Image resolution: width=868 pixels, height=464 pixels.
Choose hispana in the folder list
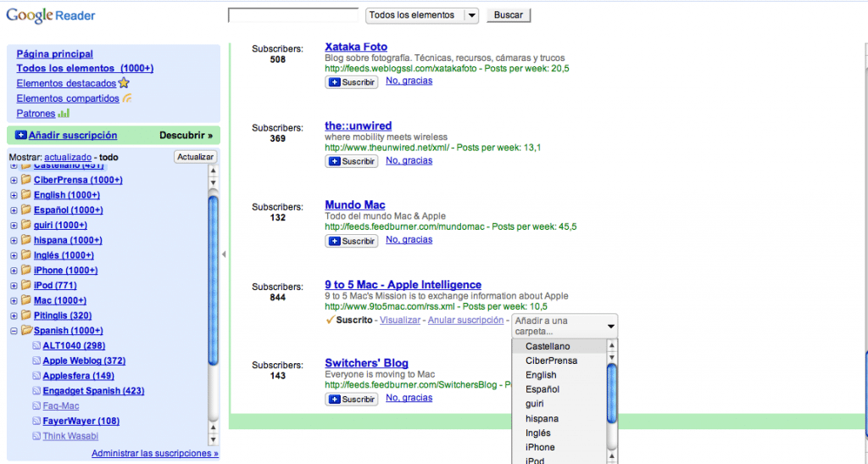pos(559,418)
